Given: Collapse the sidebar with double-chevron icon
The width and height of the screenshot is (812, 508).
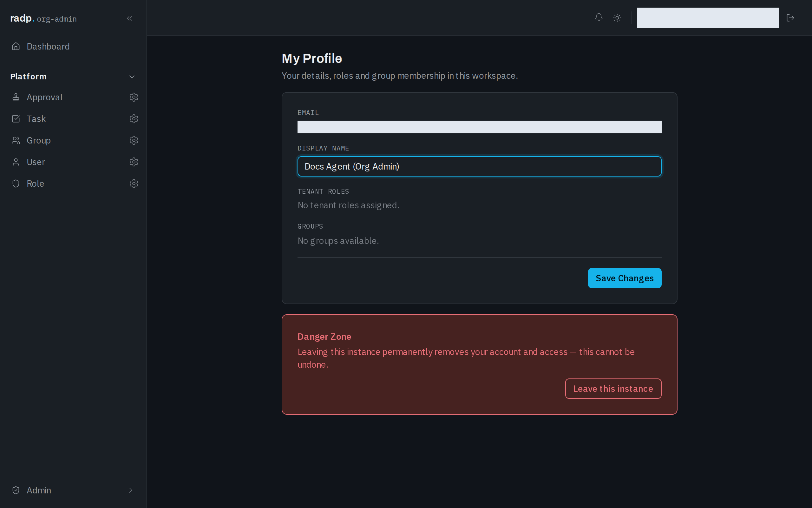Looking at the screenshot, I should coord(129,18).
